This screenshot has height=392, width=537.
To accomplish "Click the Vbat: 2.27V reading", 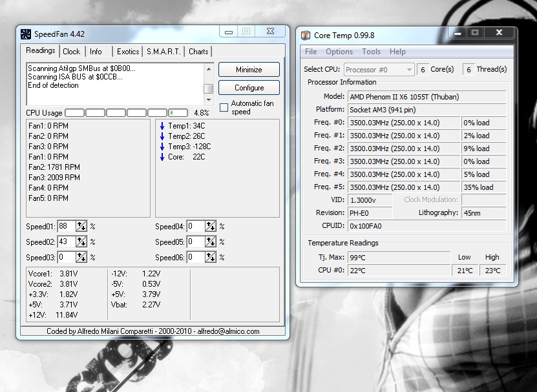I will tap(136, 304).
